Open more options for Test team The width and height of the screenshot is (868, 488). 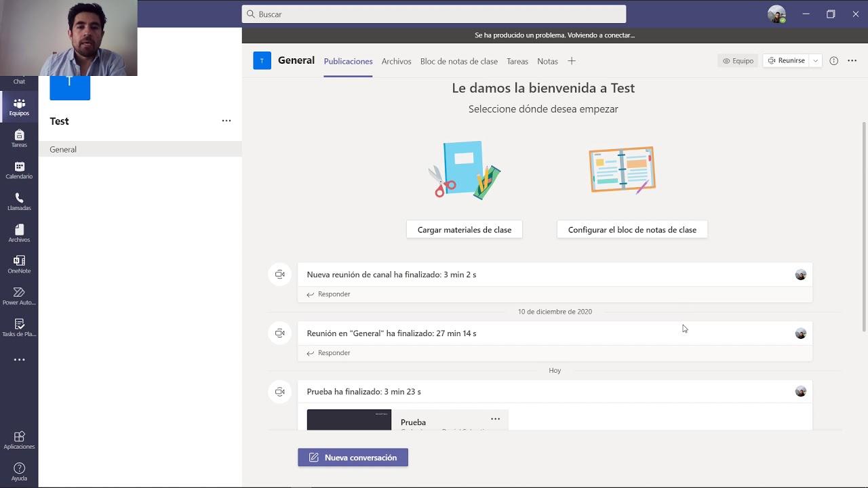pos(226,121)
